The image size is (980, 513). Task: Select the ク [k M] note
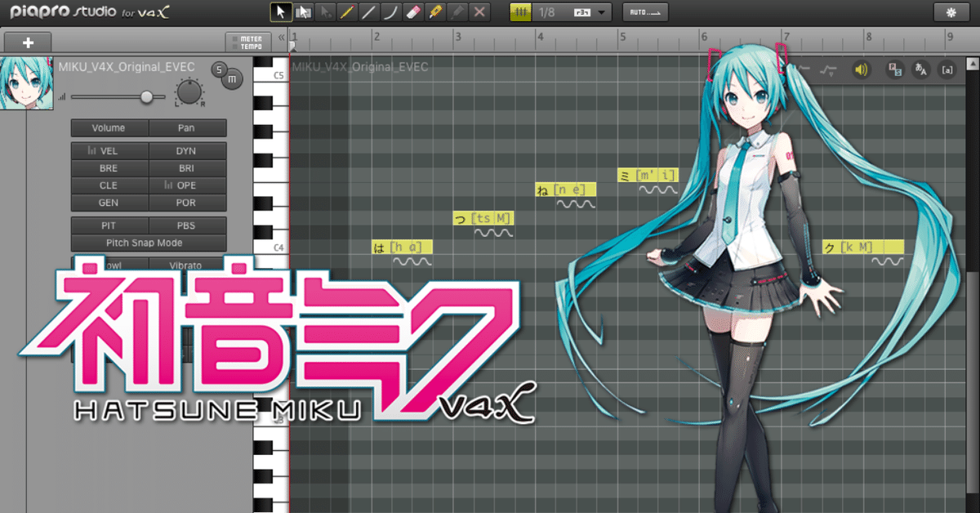point(863,247)
